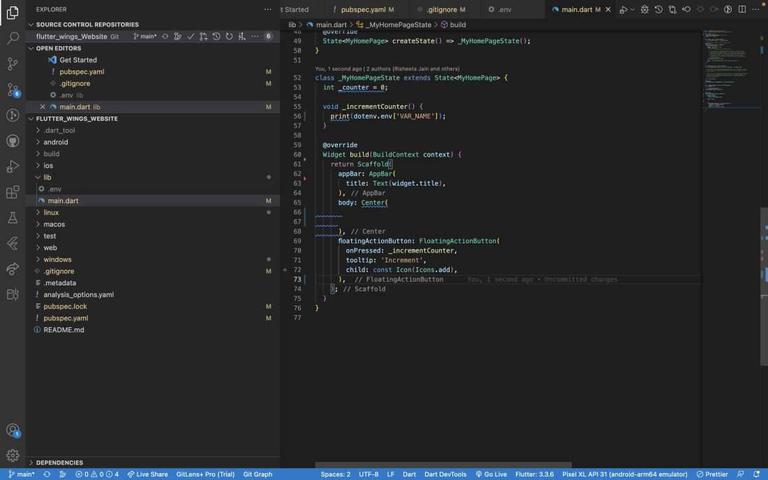Open the Extensions view
This screenshot has width=768, height=480.
(13, 192)
